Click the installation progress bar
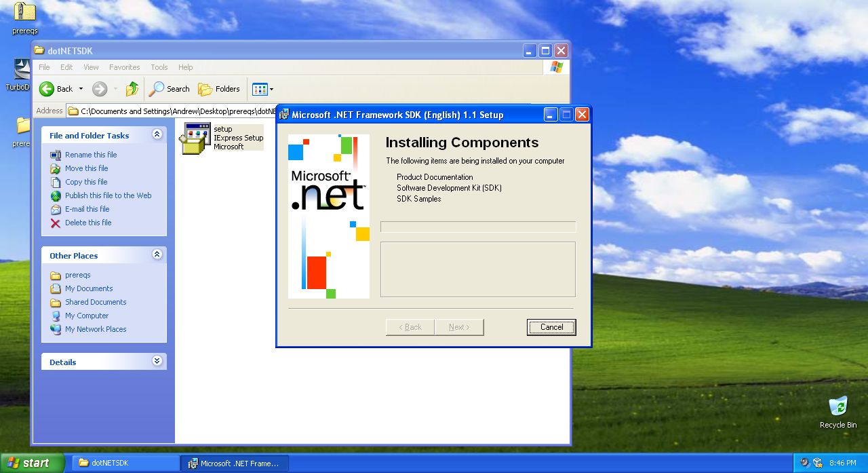Image resolution: width=868 pixels, height=473 pixels. [x=478, y=227]
